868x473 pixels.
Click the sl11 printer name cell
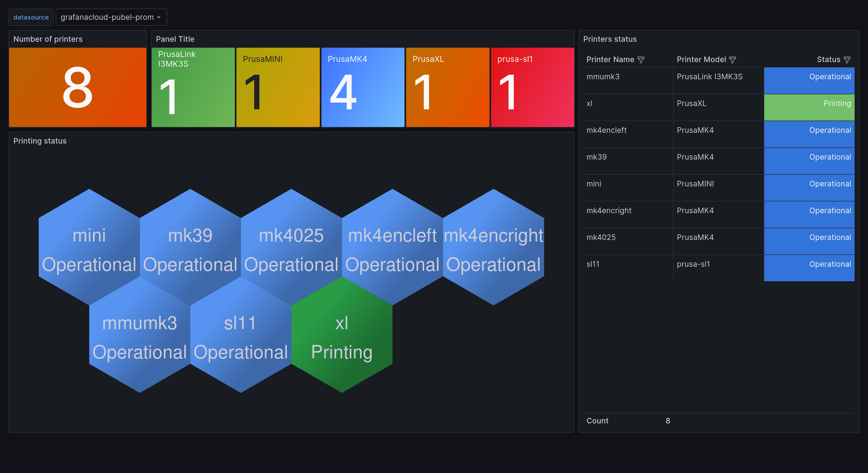[628, 268]
